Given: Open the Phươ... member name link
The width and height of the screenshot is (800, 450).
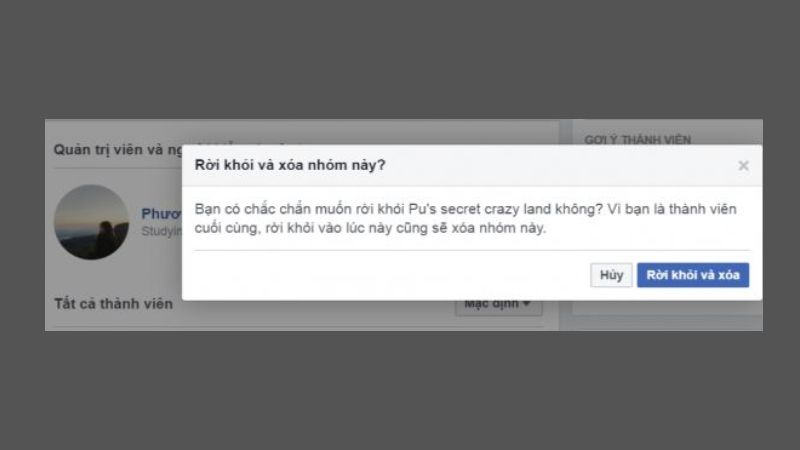Looking at the screenshot, I should (x=161, y=214).
